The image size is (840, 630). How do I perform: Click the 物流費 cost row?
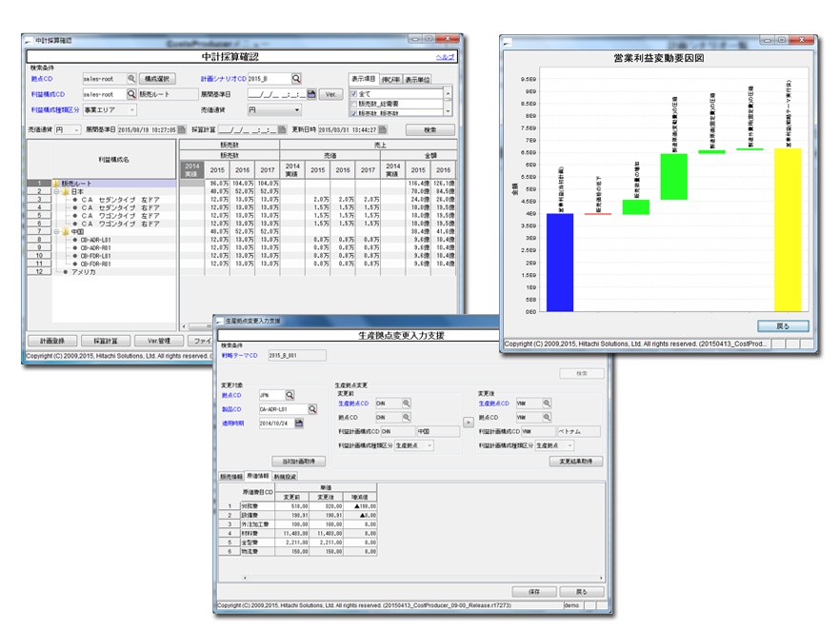[298, 551]
